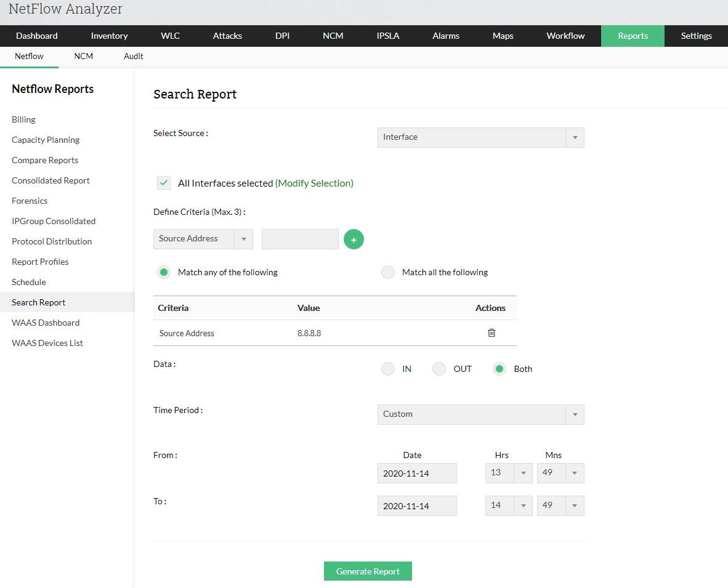Open the IPSLA tab
This screenshot has width=728, height=588.
click(x=387, y=36)
